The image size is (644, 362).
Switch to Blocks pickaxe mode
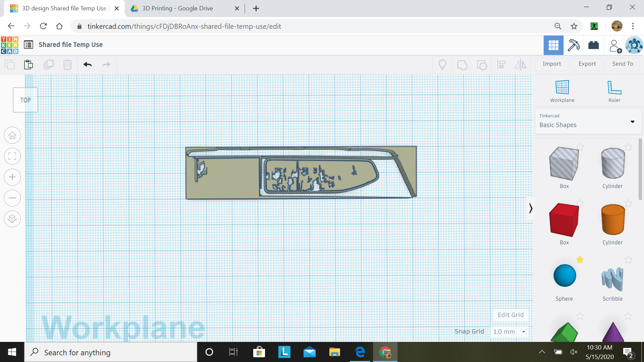pos(573,45)
